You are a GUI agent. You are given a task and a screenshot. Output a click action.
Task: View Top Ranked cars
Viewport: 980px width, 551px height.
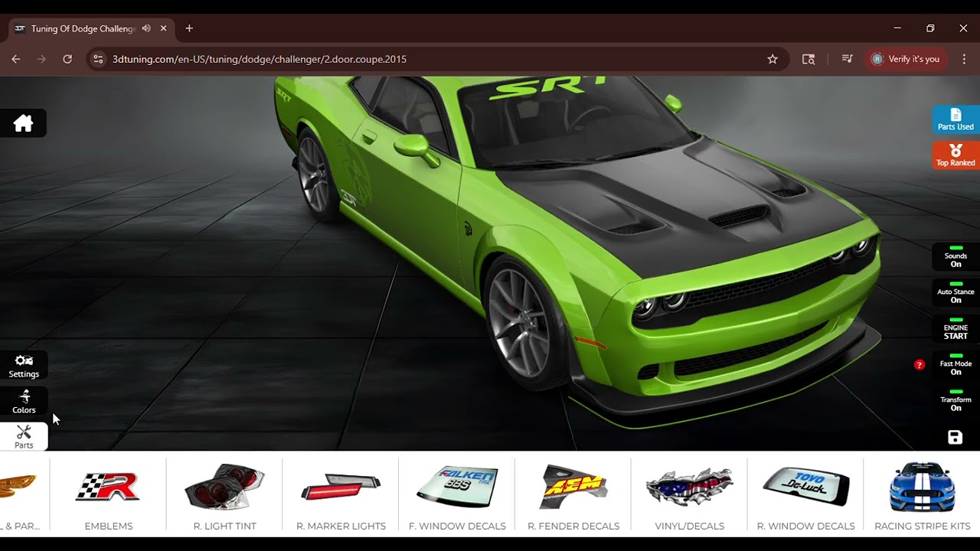955,155
